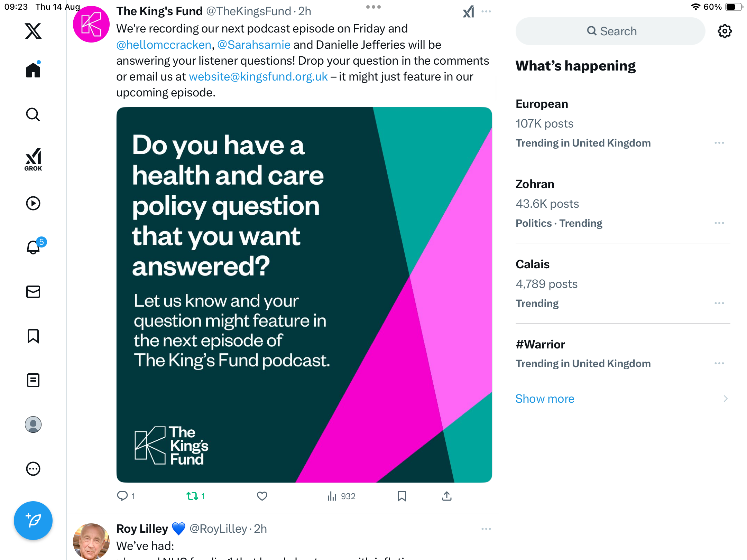Viewport: 747px width, 560px height.
Task: Open the @hellomccracken mention link
Action: pos(164,45)
